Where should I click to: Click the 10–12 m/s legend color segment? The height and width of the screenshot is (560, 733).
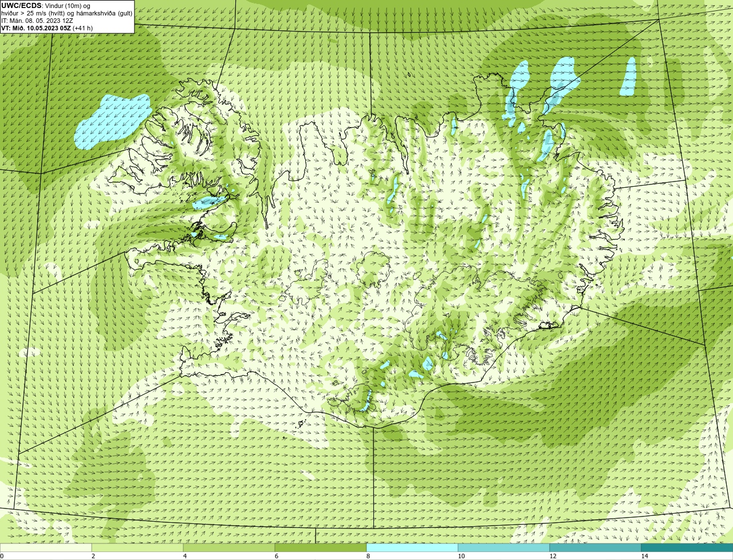point(504,547)
